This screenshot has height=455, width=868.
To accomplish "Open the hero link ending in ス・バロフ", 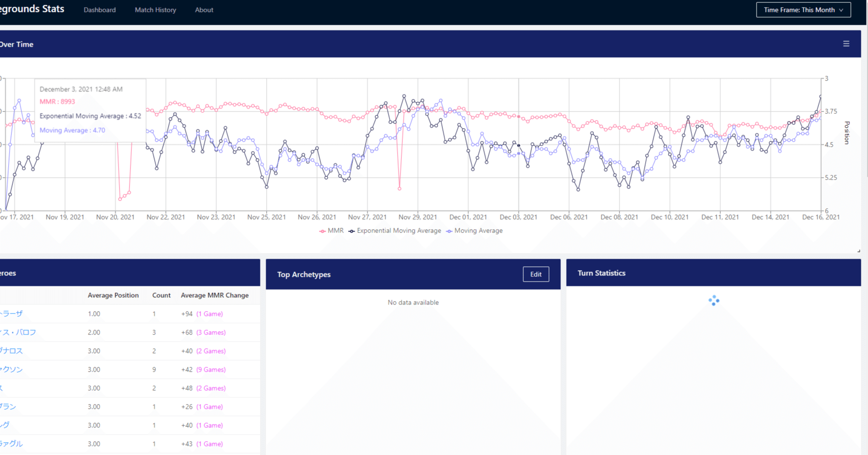I will point(18,333).
